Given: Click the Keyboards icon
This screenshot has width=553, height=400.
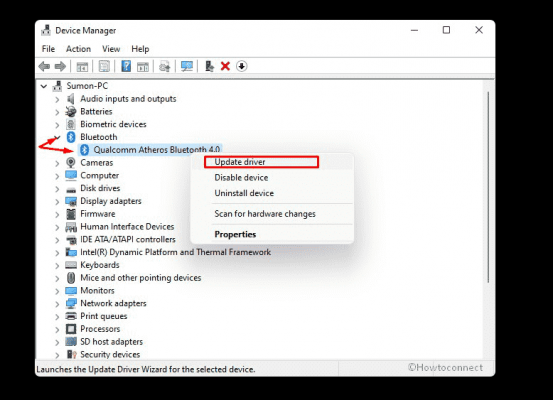Looking at the screenshot, I should 71,265.
